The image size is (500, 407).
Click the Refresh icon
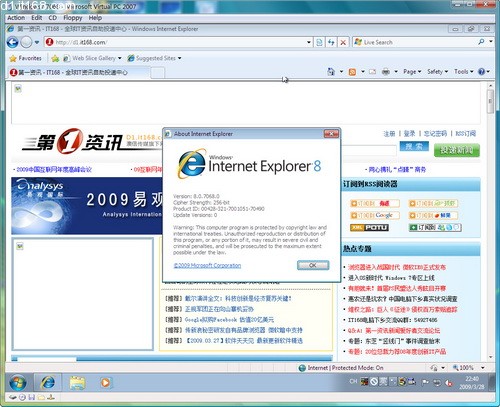pos(331,42)
